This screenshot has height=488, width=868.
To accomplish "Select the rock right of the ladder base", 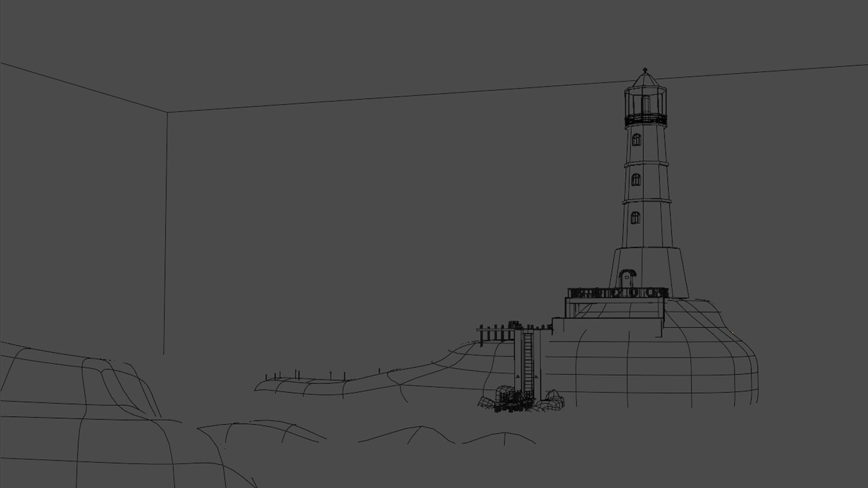I will click(554, 400).
